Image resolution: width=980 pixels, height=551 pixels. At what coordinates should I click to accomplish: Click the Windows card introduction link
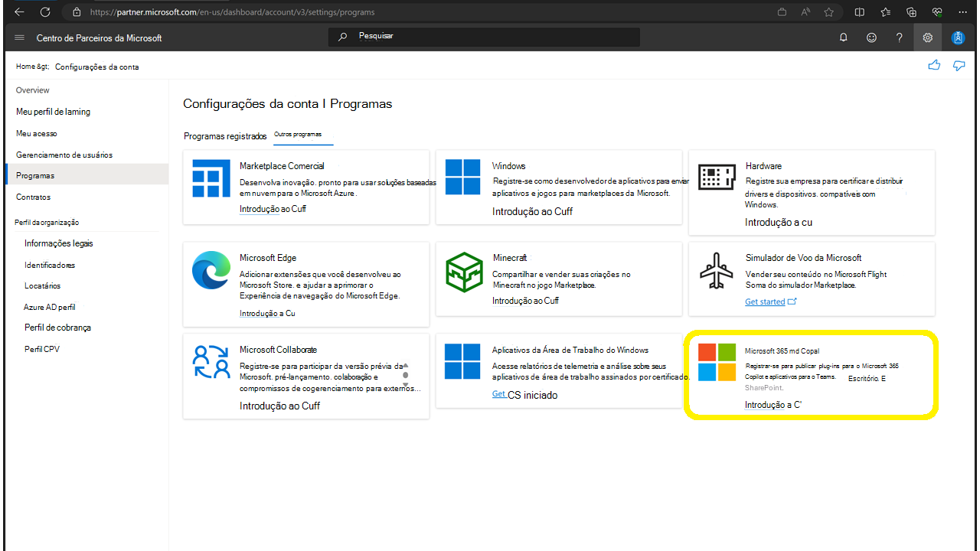tap(532, 211)
